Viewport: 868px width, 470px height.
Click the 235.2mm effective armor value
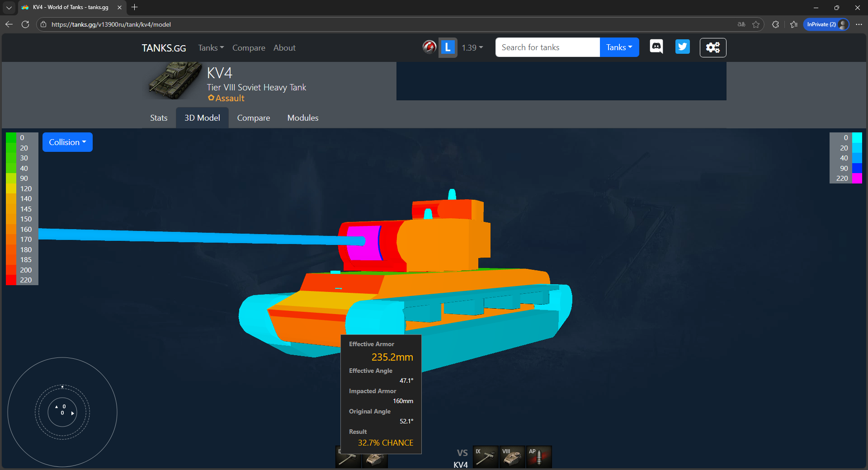392,357
